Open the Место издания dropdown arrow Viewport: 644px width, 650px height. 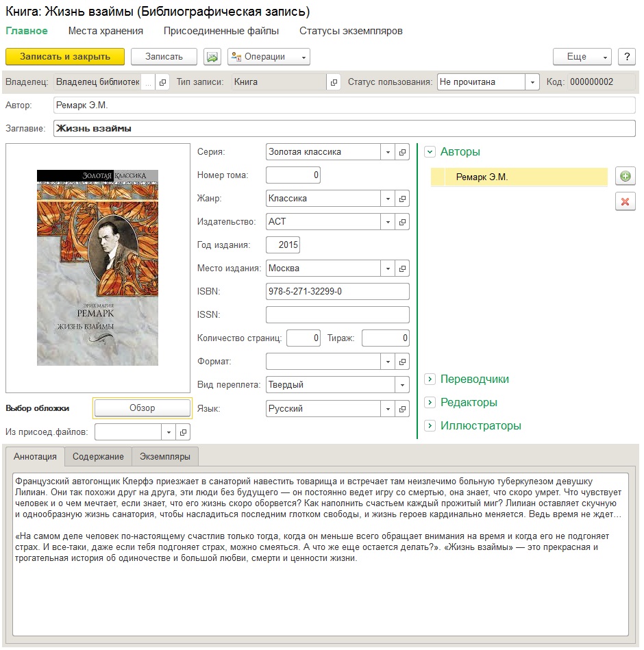coord(388,268)
